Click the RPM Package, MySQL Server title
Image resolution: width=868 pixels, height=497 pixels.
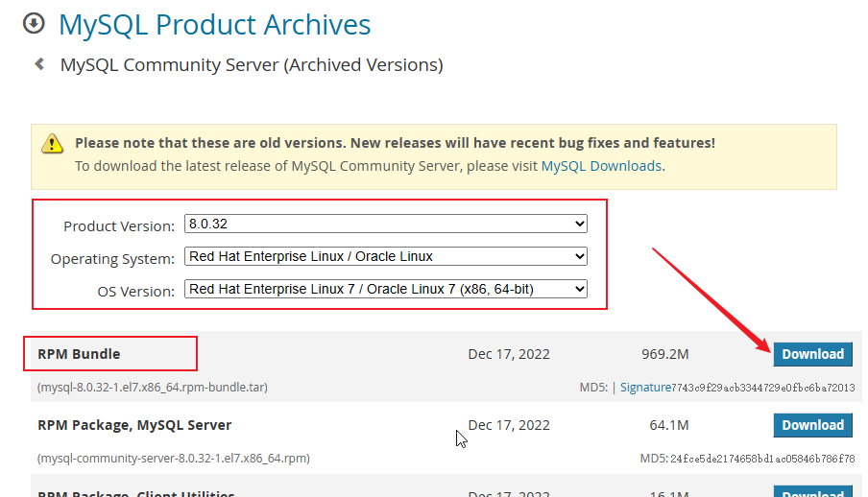pyautogui.click(x=134, y=425)
